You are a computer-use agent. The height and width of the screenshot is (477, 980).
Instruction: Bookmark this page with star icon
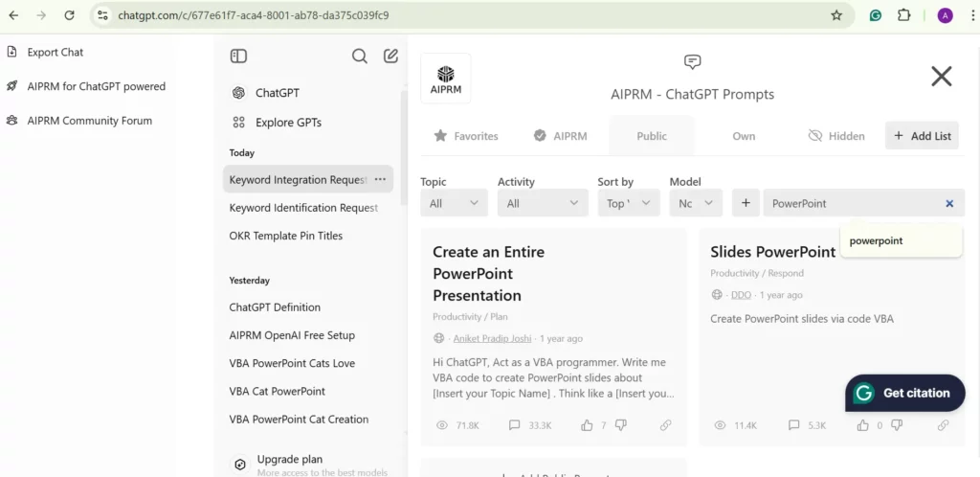tap(836, 15)
